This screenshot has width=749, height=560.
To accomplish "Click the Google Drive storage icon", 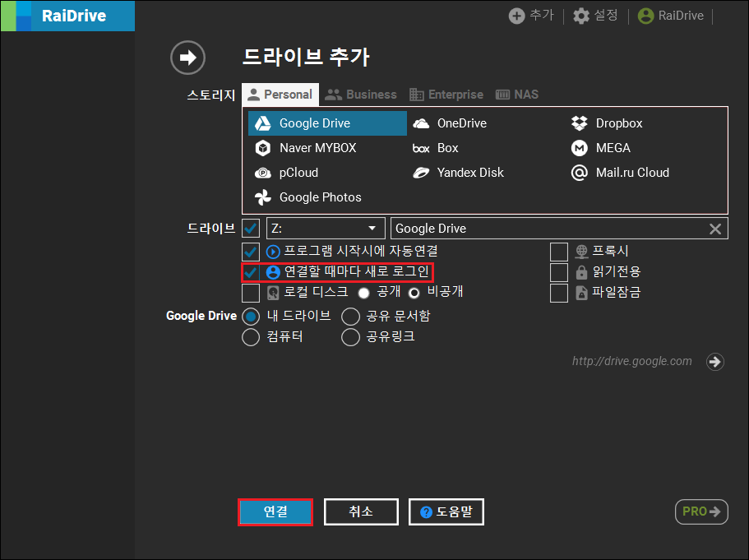I will [x=263, y=123].
